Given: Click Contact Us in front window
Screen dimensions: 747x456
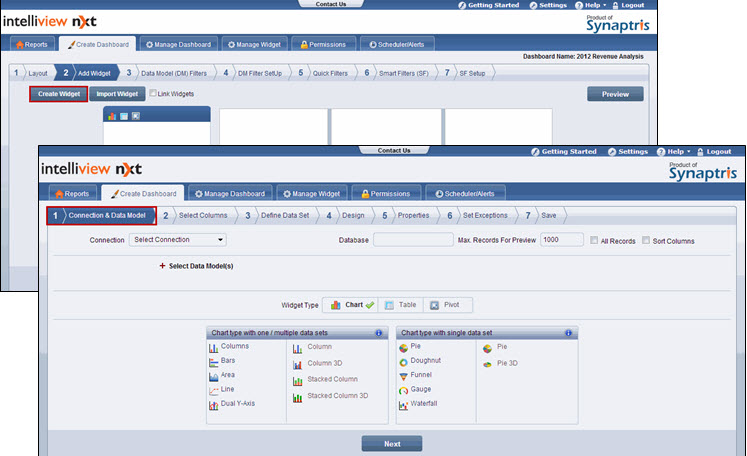Looking at the screenshot, I should [394, 151].
